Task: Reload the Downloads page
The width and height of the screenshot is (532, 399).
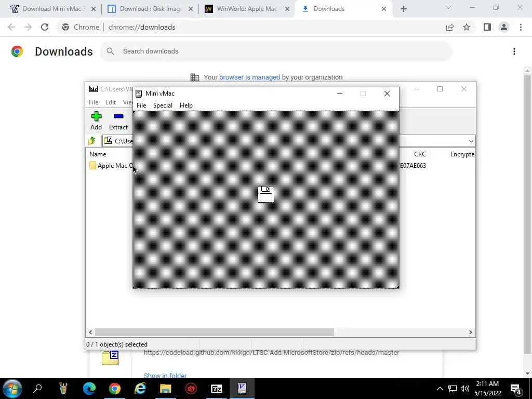Action: click(45, 27)
